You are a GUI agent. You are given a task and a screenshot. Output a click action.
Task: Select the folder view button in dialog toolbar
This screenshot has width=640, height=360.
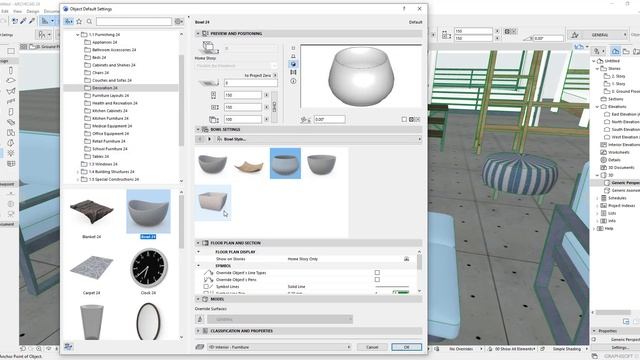point(69,21)
